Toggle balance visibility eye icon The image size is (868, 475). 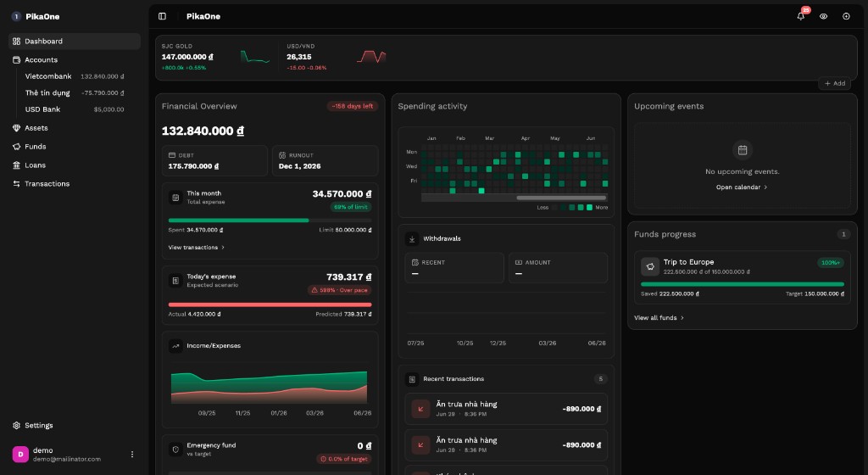(x=824, y=17)
